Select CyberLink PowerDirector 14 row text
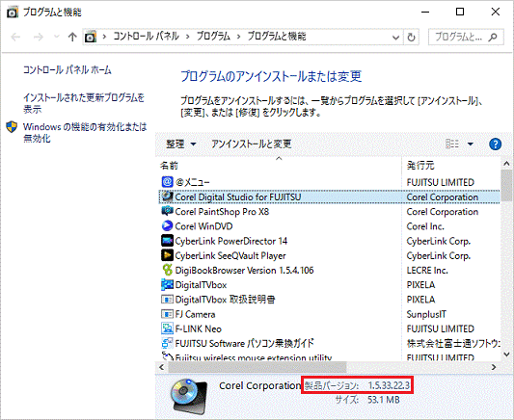514x420 pixels. [x=231, y=241]
